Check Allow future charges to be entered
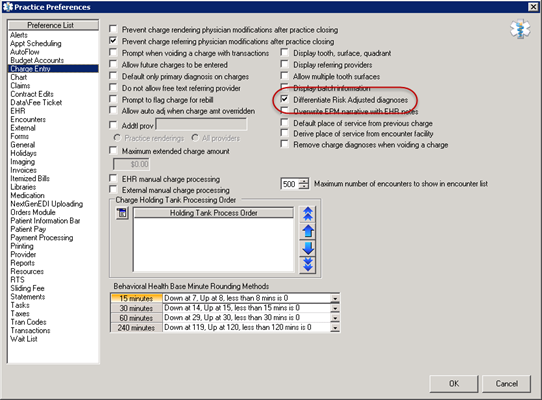The image size is (542, 400). click(x=113, y=64)
